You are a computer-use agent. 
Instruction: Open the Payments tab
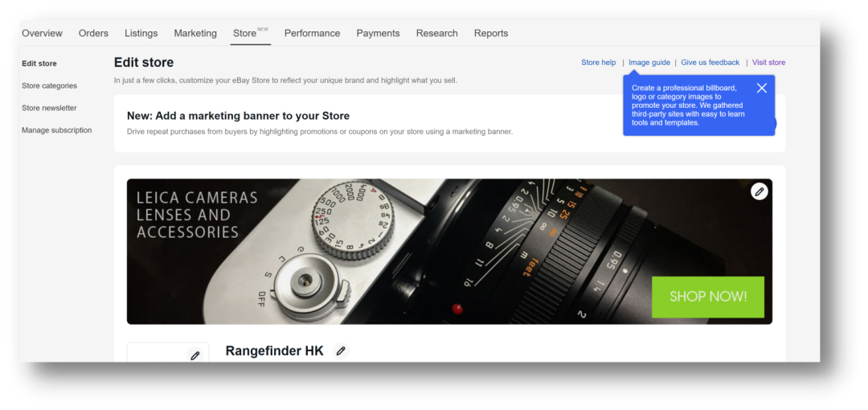coord(378,34)
